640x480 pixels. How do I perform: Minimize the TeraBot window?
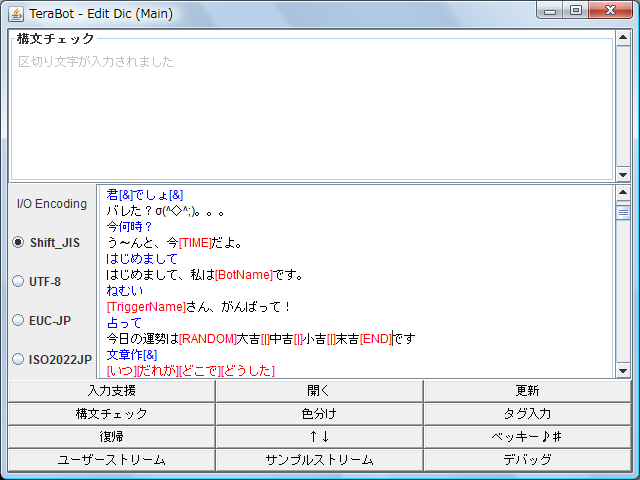[x=550, y=11]
